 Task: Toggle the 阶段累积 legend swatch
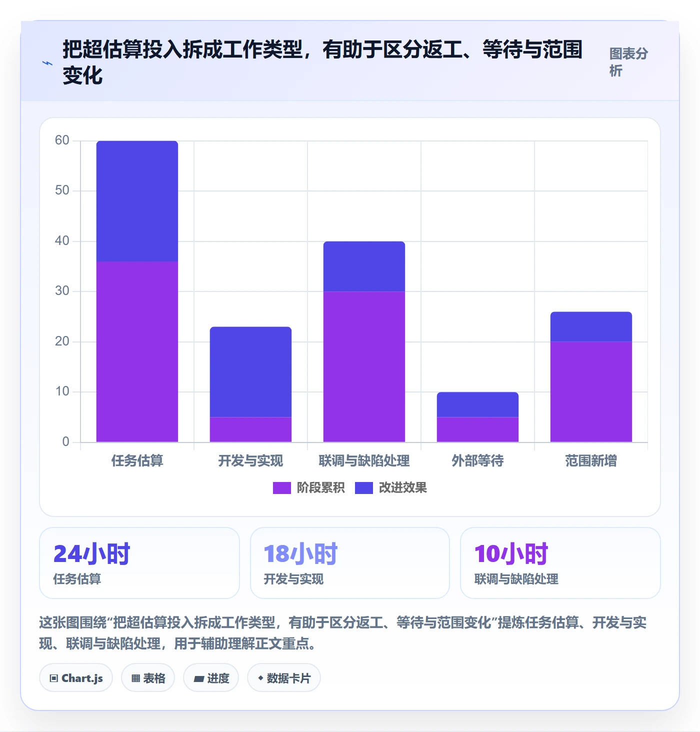(281, 488)
